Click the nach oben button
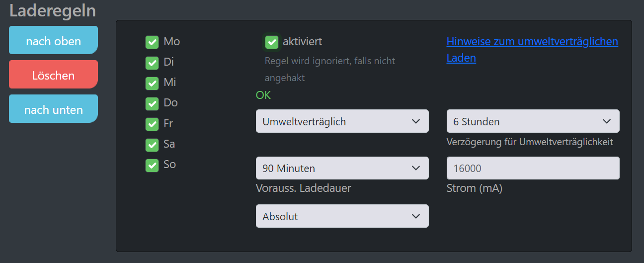644x263 pixels. (53, 40)
